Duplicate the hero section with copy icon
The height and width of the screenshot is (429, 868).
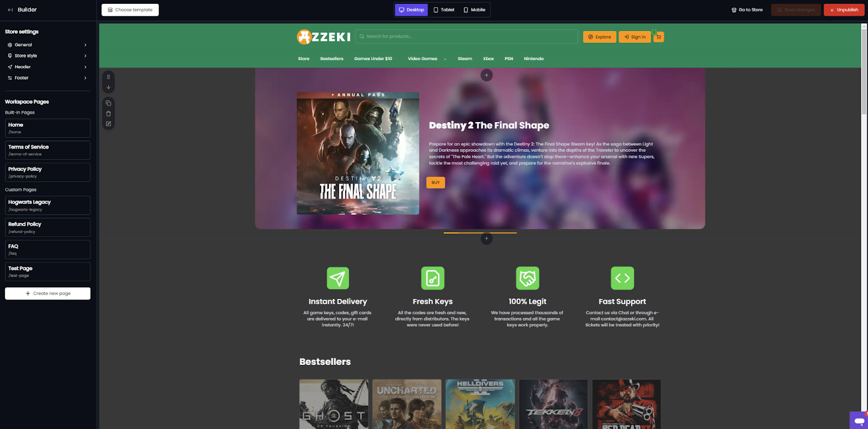tap(108, 103)
